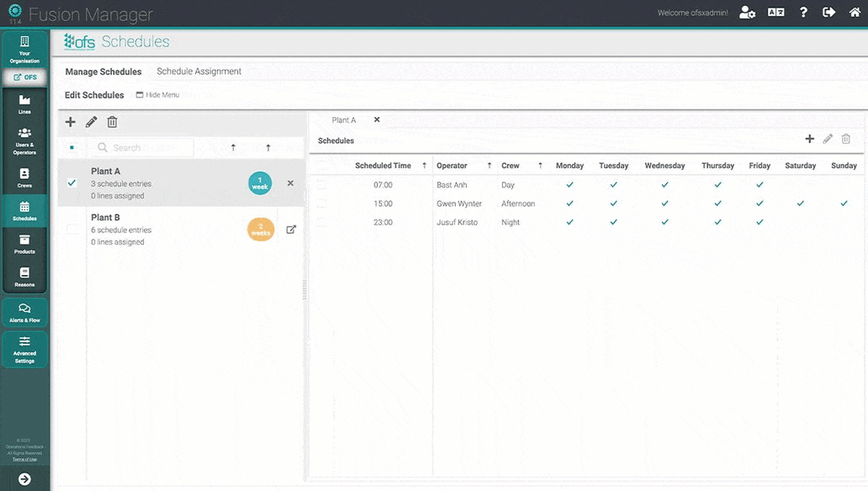Click the trash delete icon in left panel

[x=112, y=122]
